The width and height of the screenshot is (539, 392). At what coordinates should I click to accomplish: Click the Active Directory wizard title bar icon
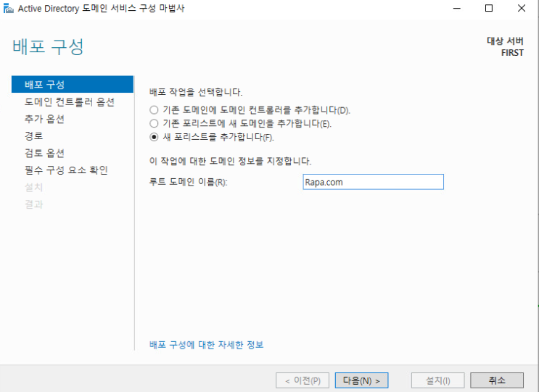click(9, 8)
